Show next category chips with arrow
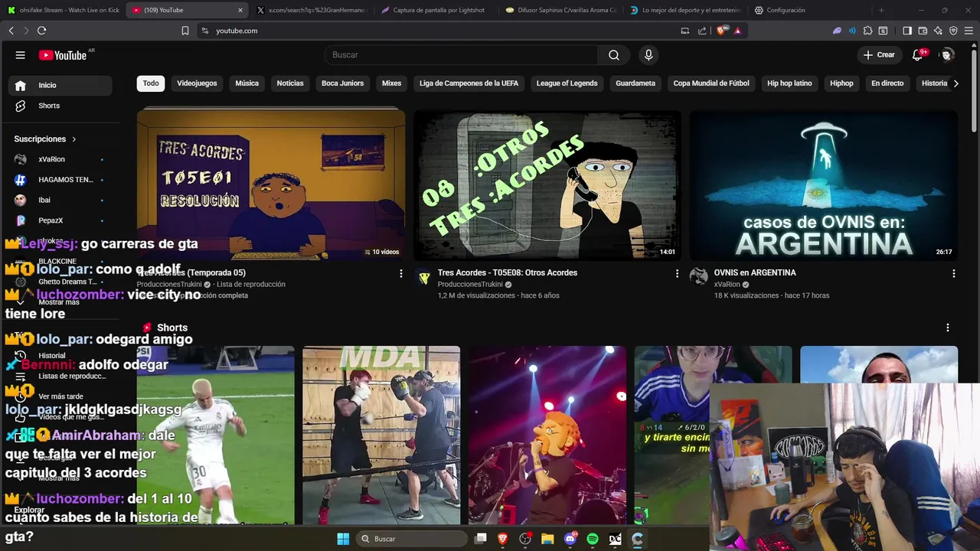This screenshot has height=551, width=980. point(955,83)
